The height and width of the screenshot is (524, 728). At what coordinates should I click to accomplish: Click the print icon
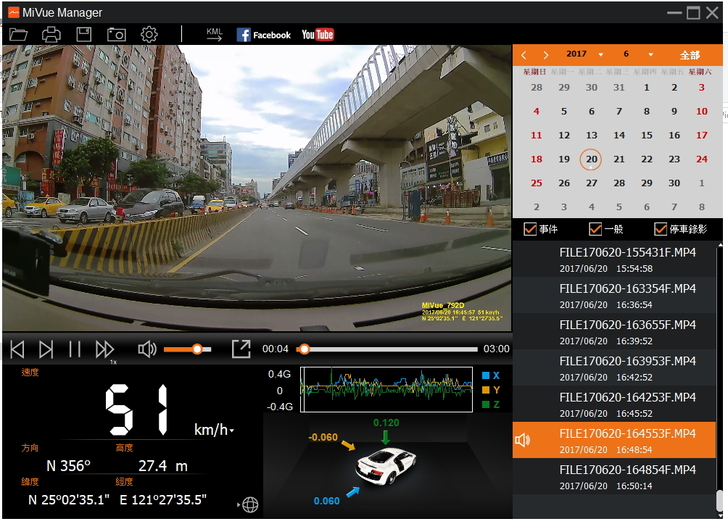[51, 35]
